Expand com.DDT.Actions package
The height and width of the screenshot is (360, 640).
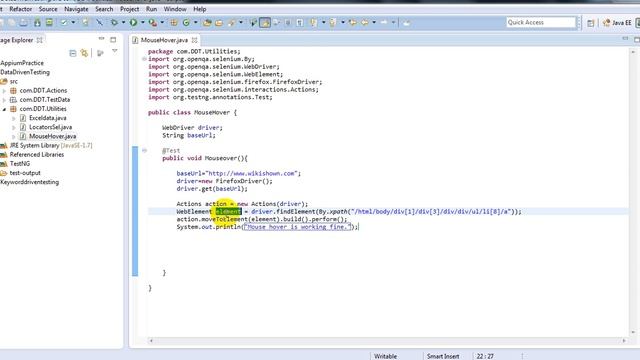coord(4,91)
